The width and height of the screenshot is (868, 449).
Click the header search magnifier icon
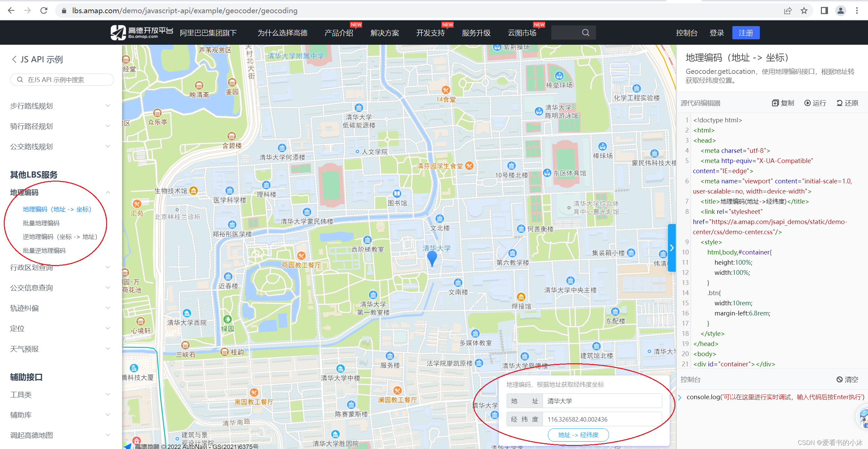[x=586, y=33]
